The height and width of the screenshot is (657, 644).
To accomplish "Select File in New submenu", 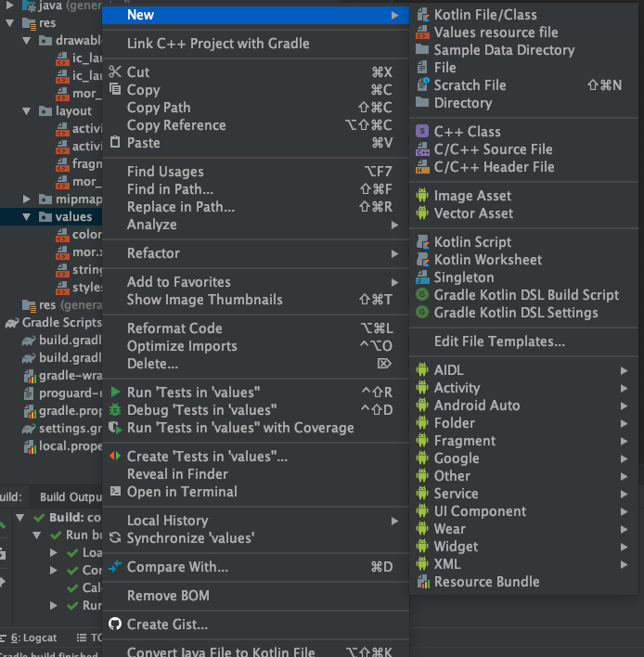I will pyautogui.click(x=523, y=68).
